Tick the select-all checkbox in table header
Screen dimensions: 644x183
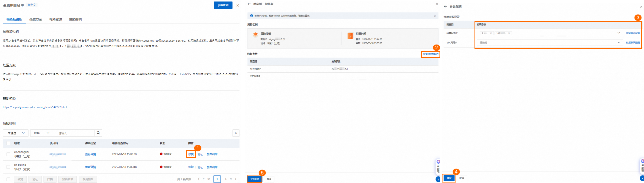[x=8, y=143]
